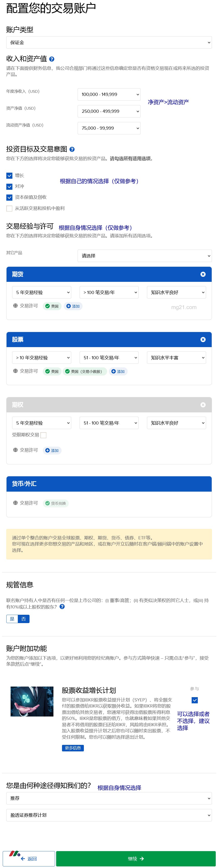Viewport: 218px width, 868px height.
Task: Click the 返回 button
Action: click(x=29, y=859)
